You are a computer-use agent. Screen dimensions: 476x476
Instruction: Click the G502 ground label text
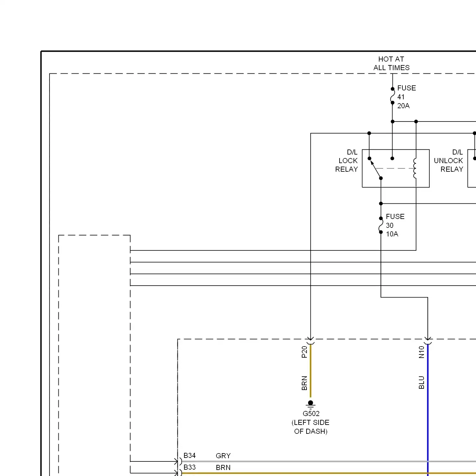[311, 413]
